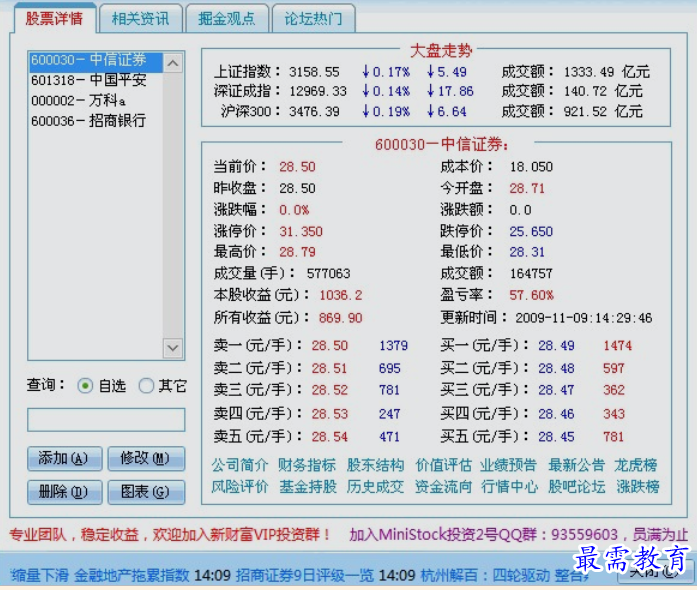Click the stock query input field

106,420
